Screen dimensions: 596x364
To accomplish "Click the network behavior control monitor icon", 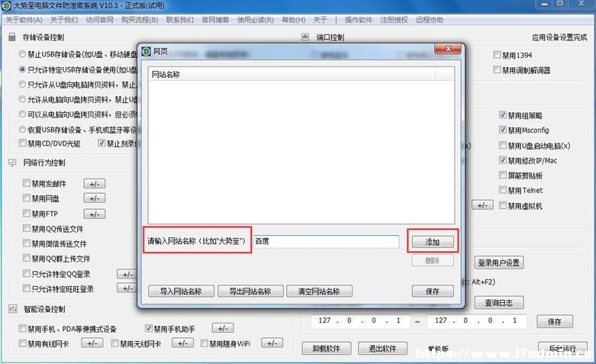I will [x=12, y=163].
